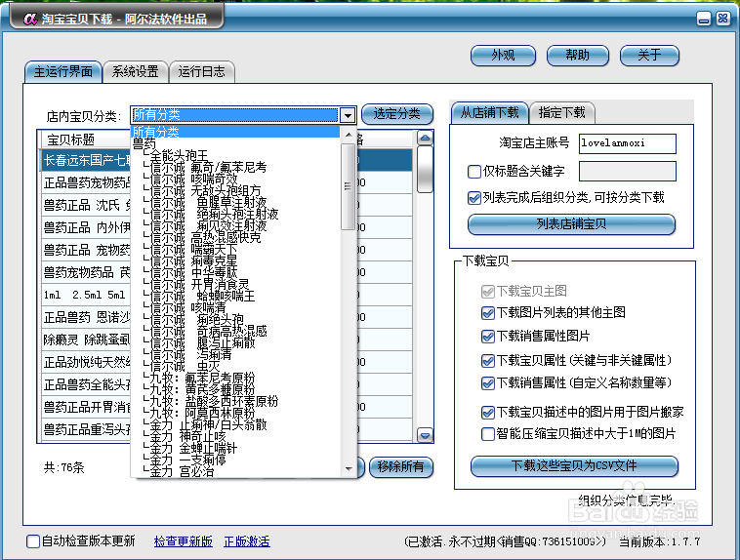
Task: Click 下载这些宝贝为CSV文件 button
Action: (574, 466)
